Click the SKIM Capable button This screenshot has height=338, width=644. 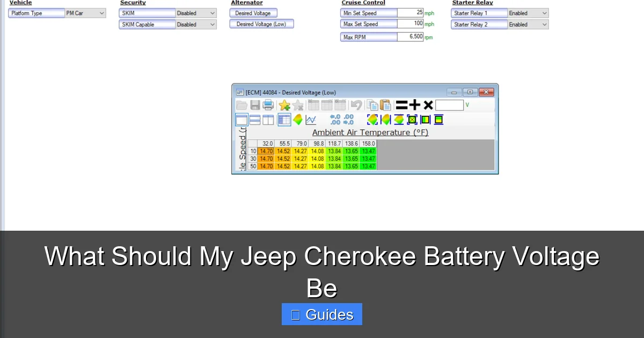[x=147, y=24]
